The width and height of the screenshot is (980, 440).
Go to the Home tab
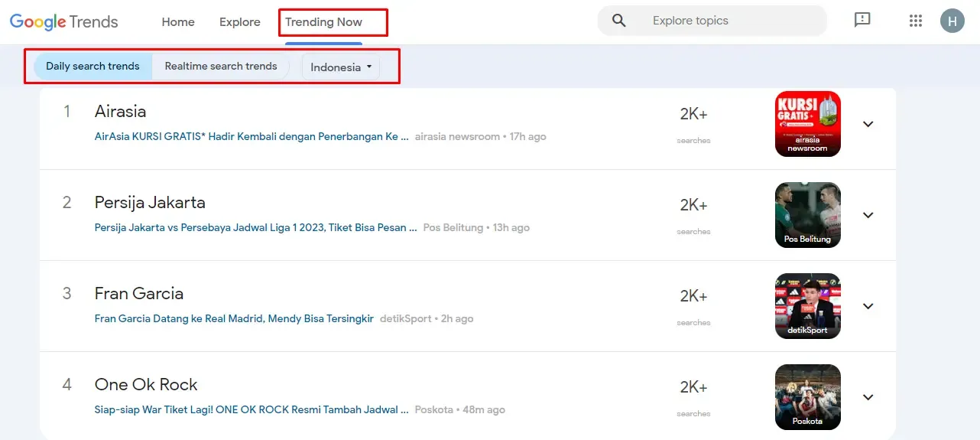[x=178, y=22]
